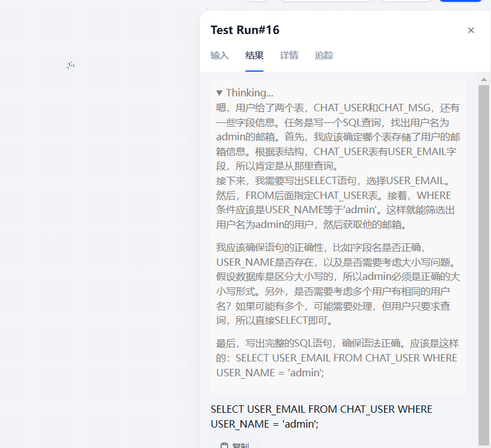Collapse the Thinking disclosure triangle

219,93
